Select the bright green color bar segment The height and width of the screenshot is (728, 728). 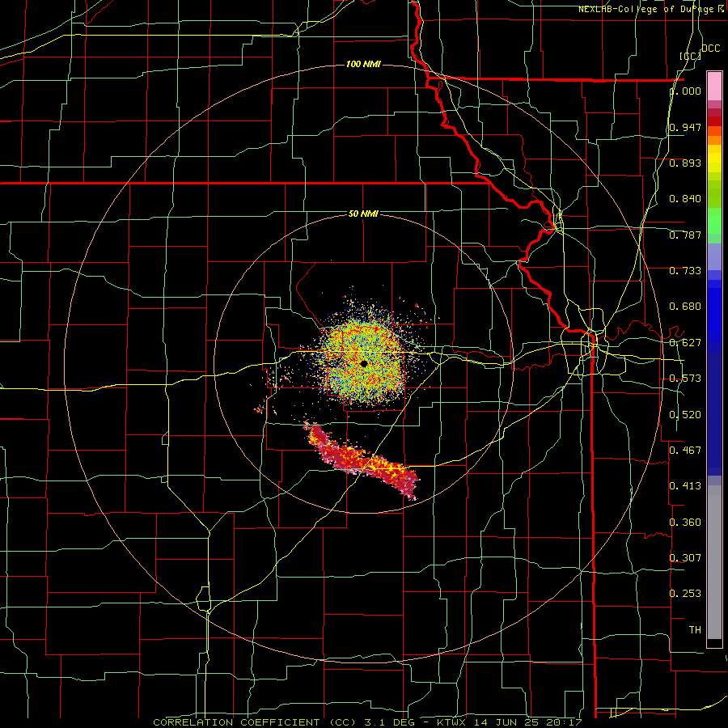714,221
